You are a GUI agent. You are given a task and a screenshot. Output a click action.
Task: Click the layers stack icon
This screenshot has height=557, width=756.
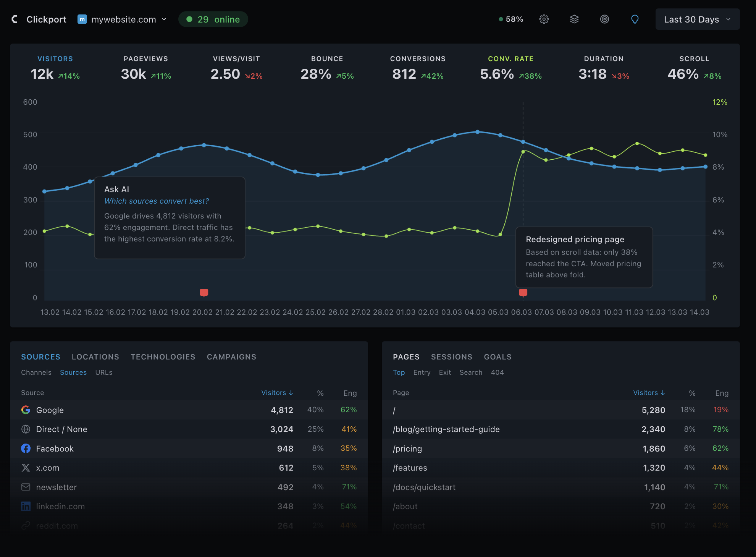tap(574, 19)
